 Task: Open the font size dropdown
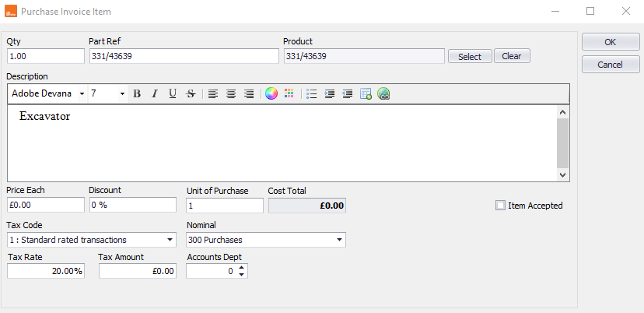(122, 93)
